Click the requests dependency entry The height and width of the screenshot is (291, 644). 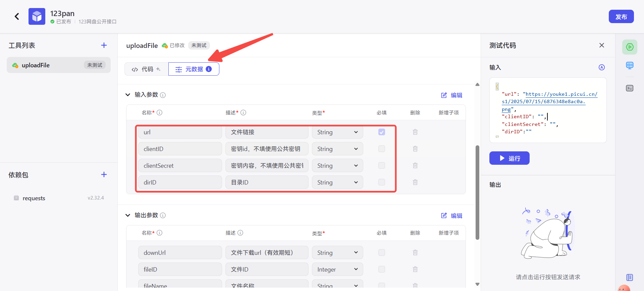coord(59,198)
